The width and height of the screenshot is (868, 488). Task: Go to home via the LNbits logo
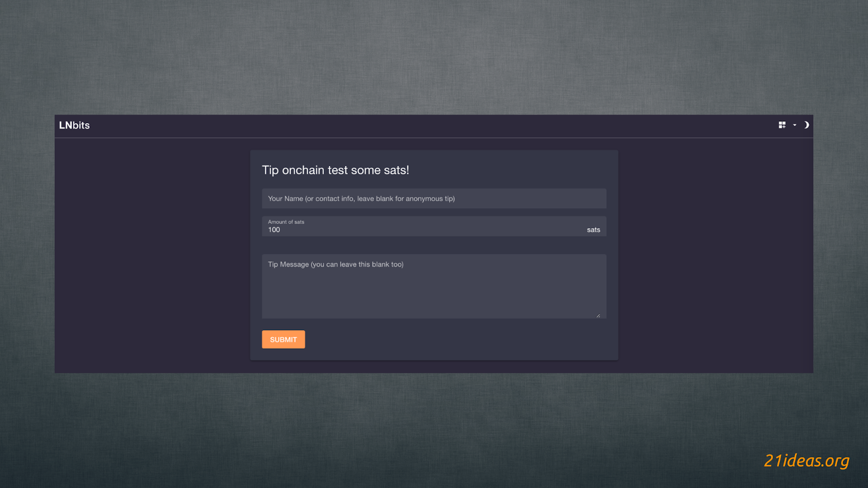click(74, 125)
